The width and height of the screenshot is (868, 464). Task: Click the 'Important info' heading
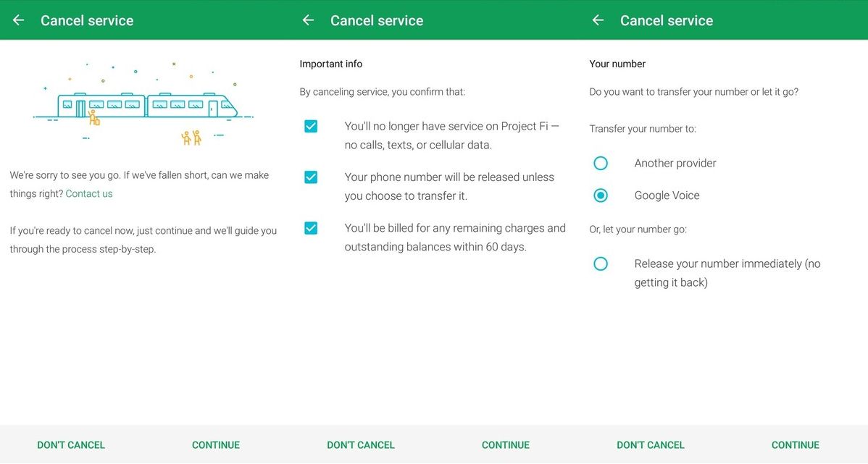[331, 64]
